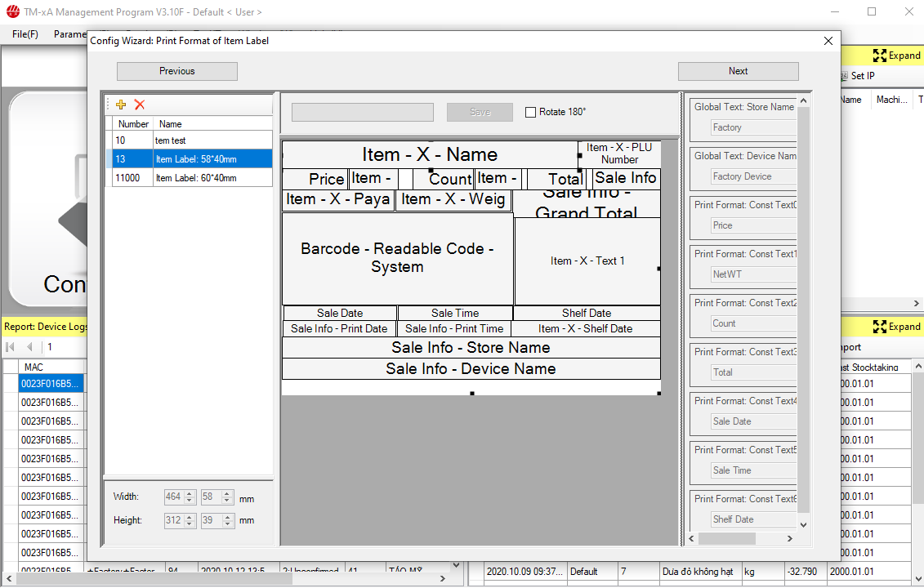Image resolution: width=924 pixels, height=588 pixels.
Task: Click the Next button
Action: pos(738,71)
